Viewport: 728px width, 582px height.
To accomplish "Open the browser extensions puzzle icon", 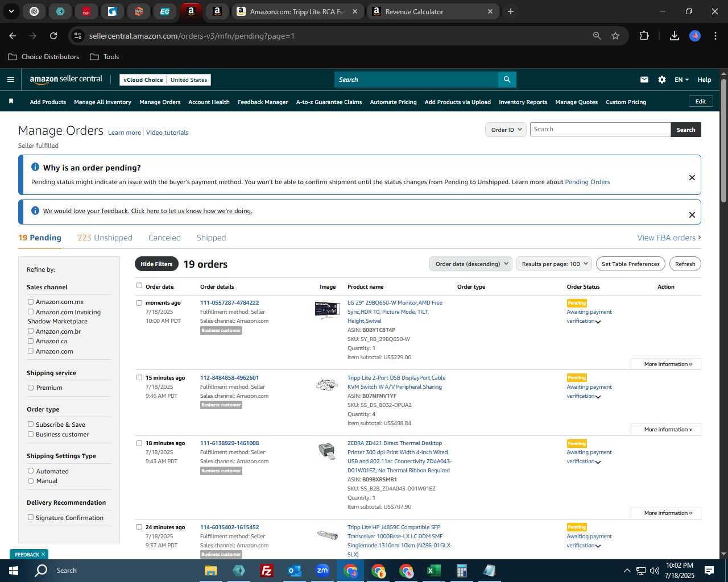I will coord(644,36).
